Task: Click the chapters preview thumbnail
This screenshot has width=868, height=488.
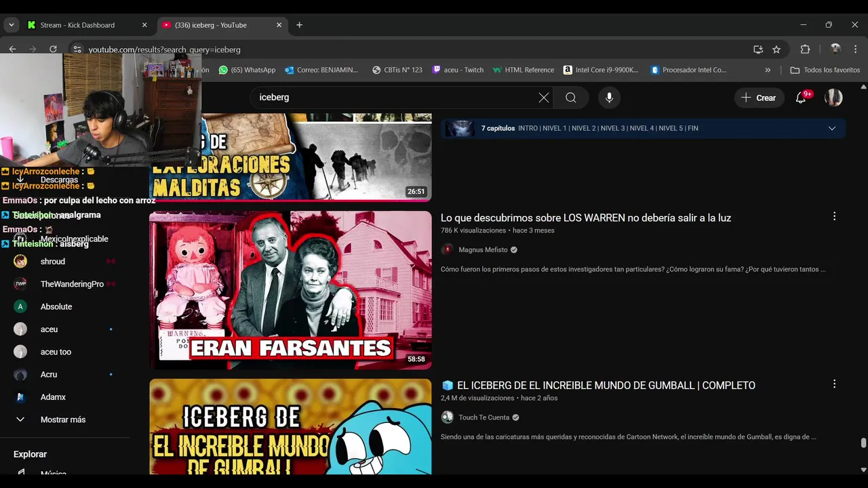Action: (459, 128)
